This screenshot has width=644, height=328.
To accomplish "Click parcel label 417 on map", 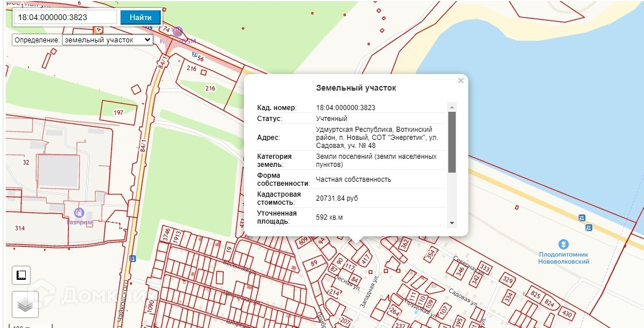I will click(365, 259).
